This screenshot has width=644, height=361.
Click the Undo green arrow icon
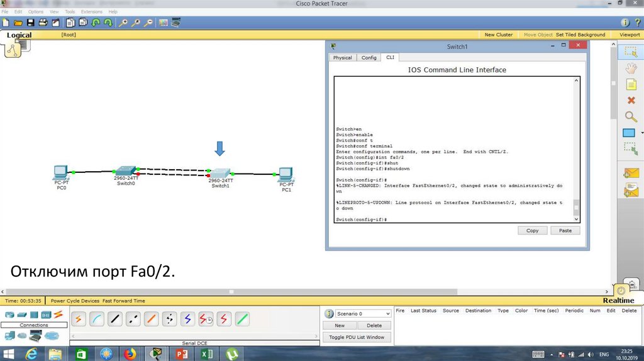tap(96, 23)
